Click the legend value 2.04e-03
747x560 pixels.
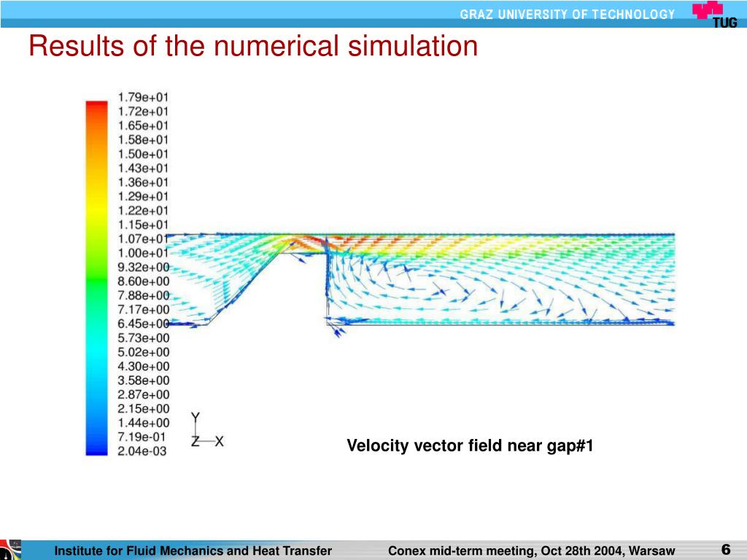tap(142, 451)
